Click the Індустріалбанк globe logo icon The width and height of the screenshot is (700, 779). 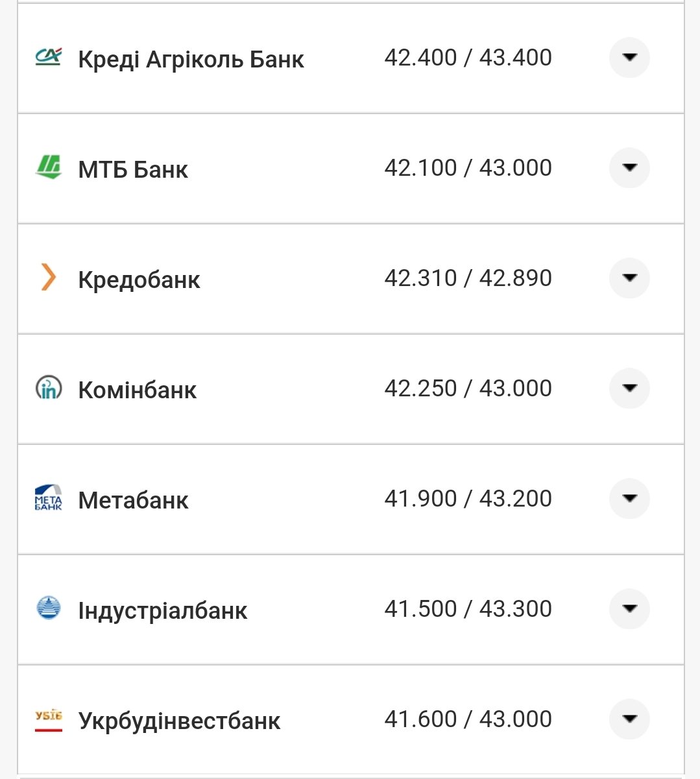(48, 608)
